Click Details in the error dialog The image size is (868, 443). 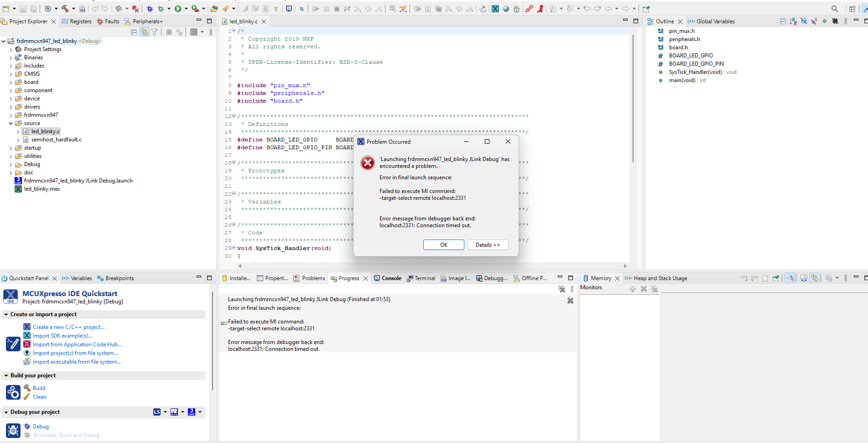pyautogui.click(x=488, y=245)
